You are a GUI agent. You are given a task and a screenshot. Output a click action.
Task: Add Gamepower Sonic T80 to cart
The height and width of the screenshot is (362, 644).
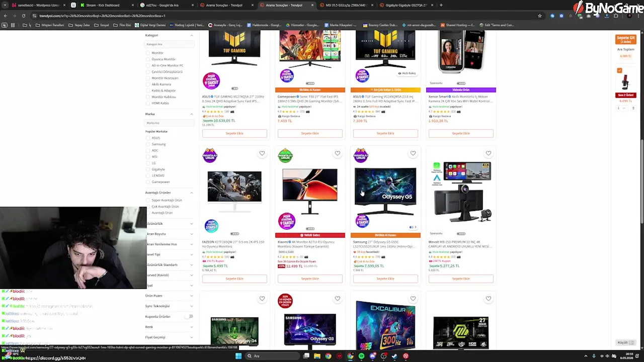pos(310,133)
